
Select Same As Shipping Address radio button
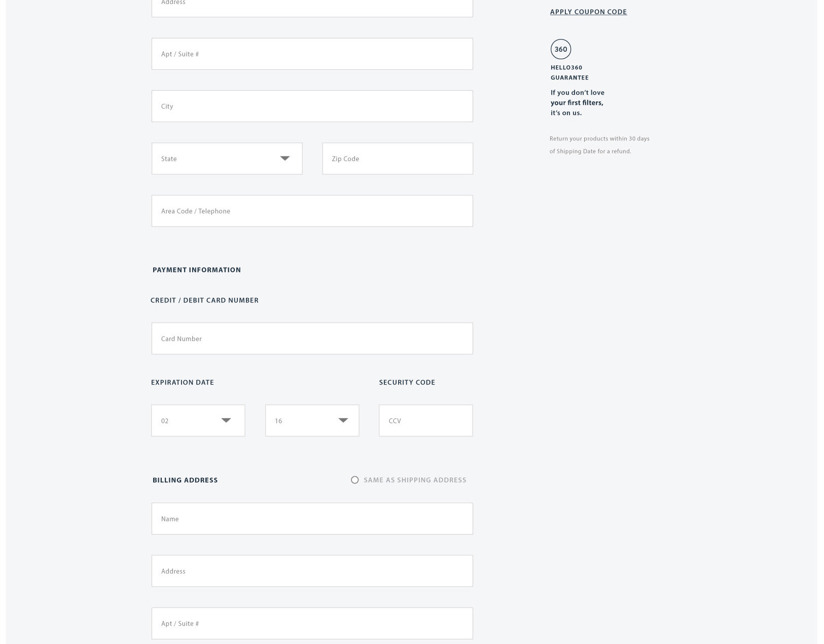pyautogui.click(x=355, y=480)
